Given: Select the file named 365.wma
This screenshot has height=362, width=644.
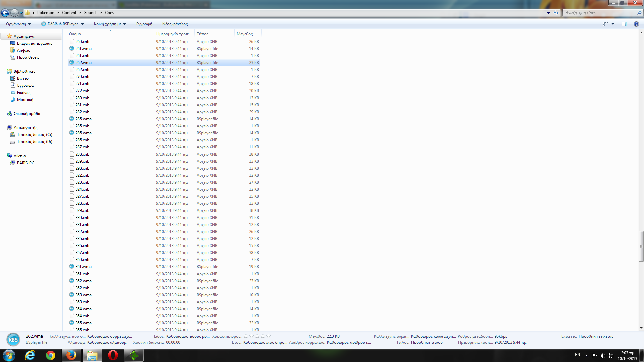Looking at the screenshot, I should pyautogui.click(x=164, y=323).
